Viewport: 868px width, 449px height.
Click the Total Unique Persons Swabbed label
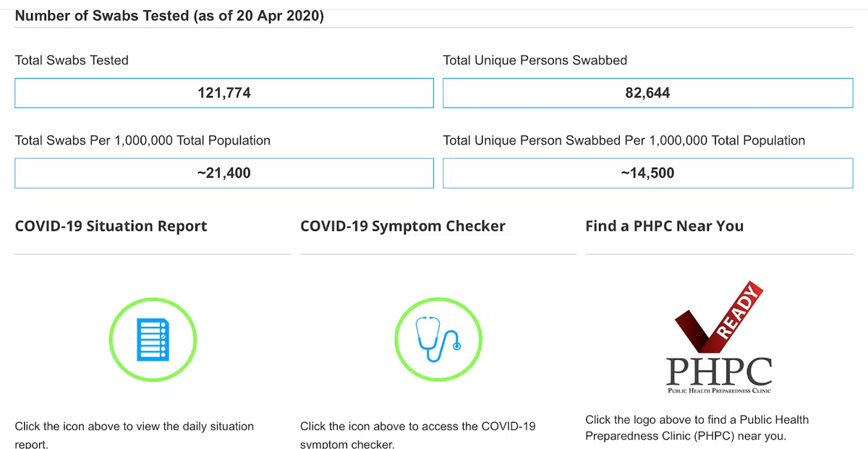tap(535, 61)
